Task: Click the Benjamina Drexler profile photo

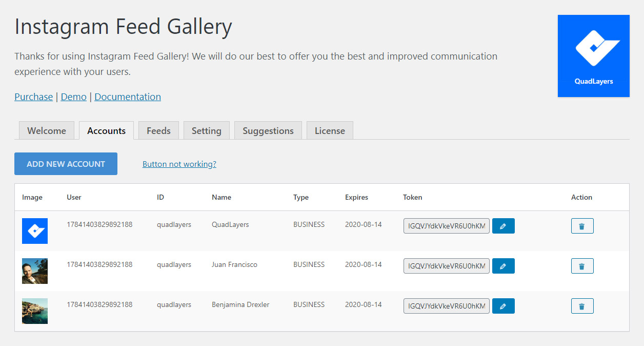Action: coord(35,311)
